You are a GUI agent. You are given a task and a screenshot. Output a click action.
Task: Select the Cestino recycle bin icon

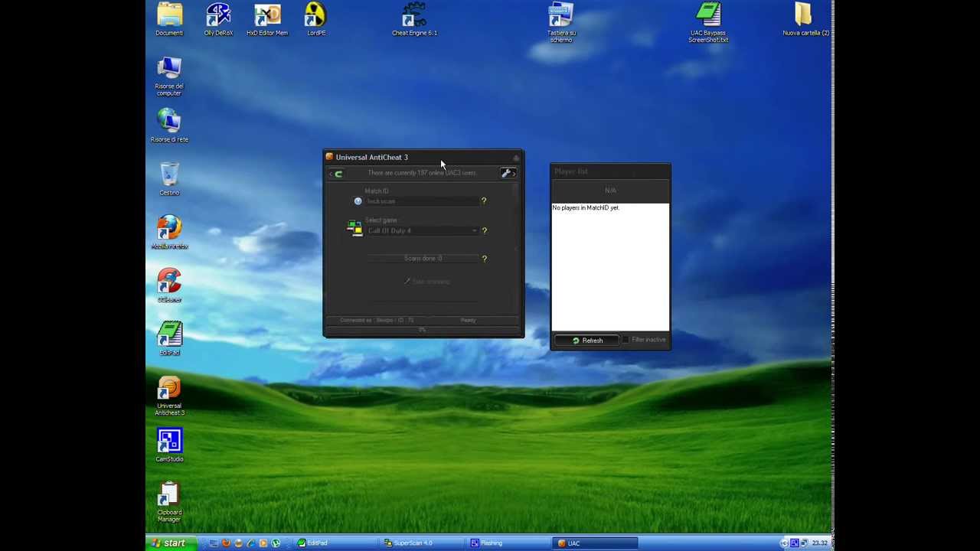(x=169, y=179)
